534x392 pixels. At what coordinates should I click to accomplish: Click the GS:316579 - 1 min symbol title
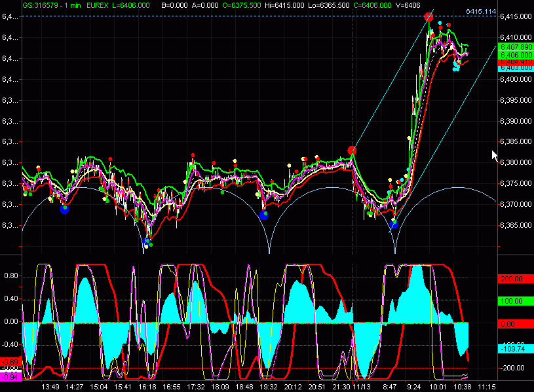52,5
